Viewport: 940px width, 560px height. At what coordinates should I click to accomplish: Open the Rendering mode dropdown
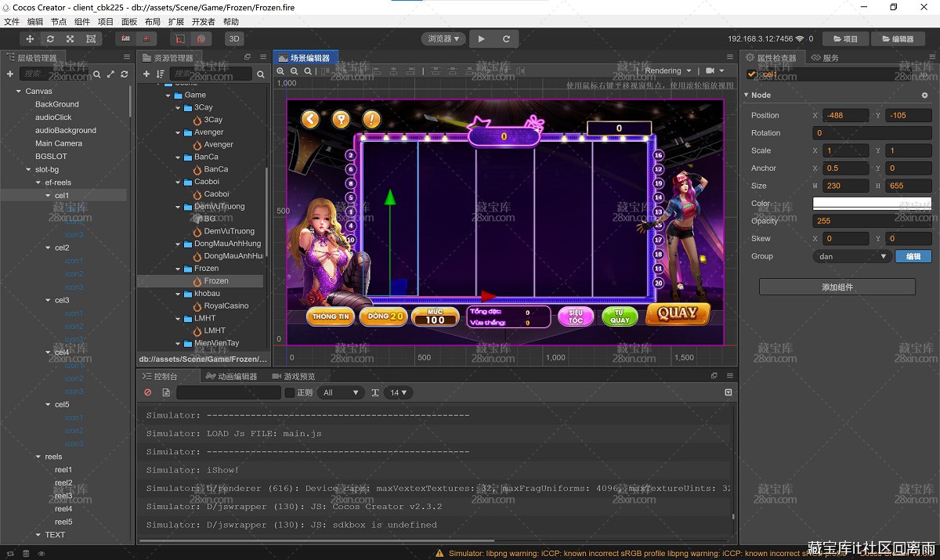[x=667, y=70]
